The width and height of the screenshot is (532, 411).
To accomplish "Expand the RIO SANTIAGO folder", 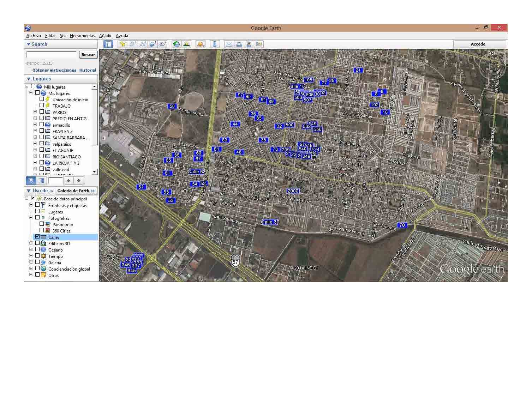I will [35, 156].
